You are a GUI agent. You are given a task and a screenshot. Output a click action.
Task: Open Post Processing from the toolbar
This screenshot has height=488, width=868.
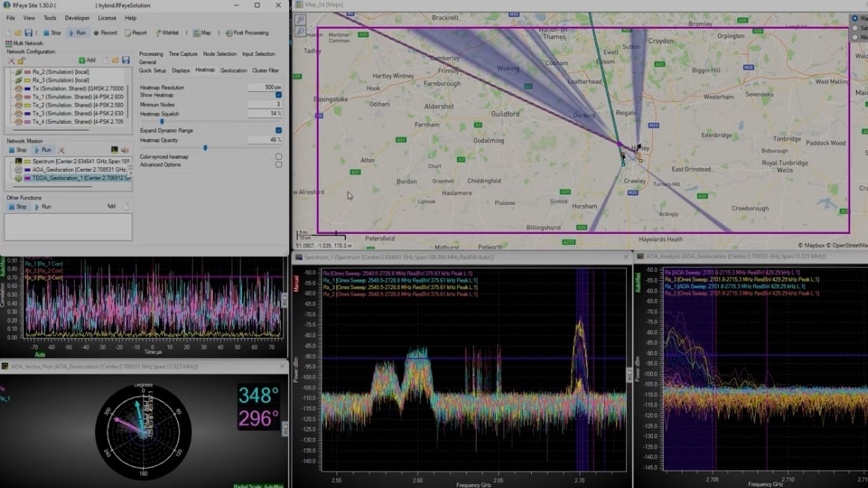[x=246, y=33]
